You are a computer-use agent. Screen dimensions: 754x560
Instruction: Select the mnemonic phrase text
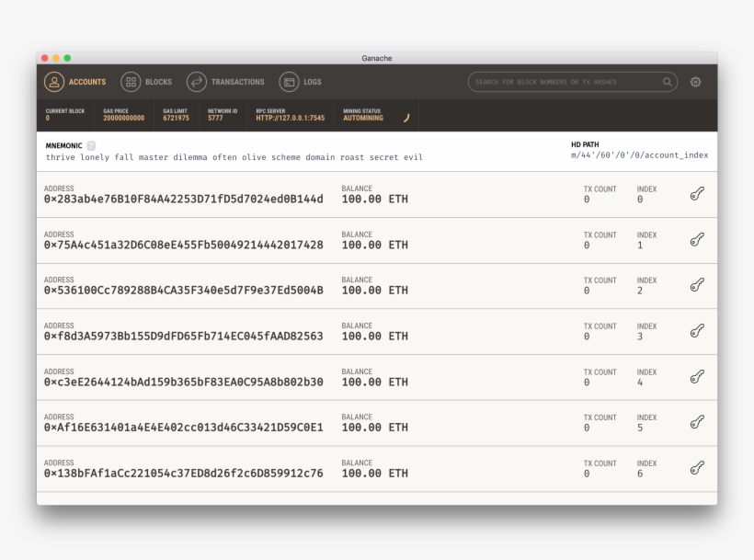pyautogui.click(x=234, y=157)
